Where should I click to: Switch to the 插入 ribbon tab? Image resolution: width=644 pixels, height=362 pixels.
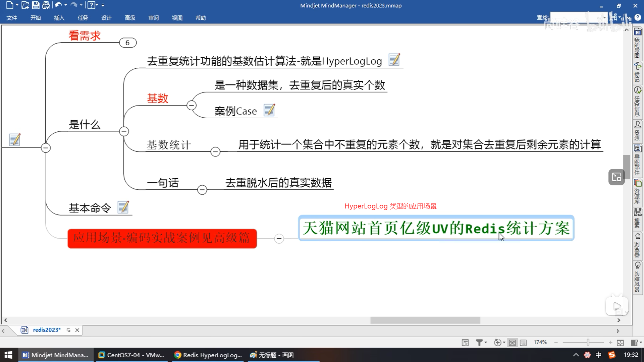coord(59,18)
